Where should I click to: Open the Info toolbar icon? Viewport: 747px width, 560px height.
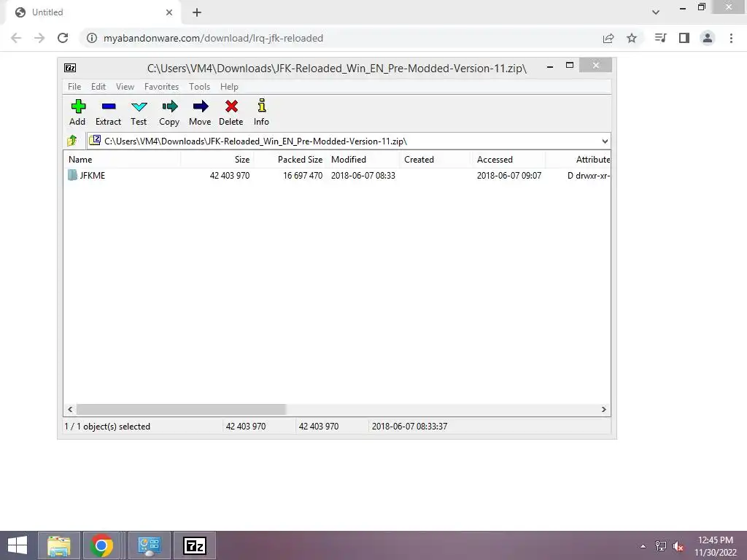pyautogui.click(x=262, y=105)
